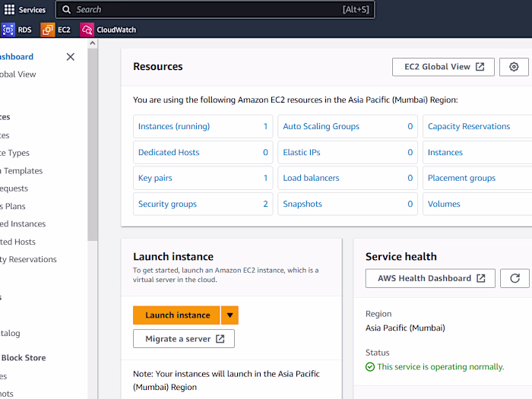
Task: Open Key pairs resource link
Action: point(155,178)
